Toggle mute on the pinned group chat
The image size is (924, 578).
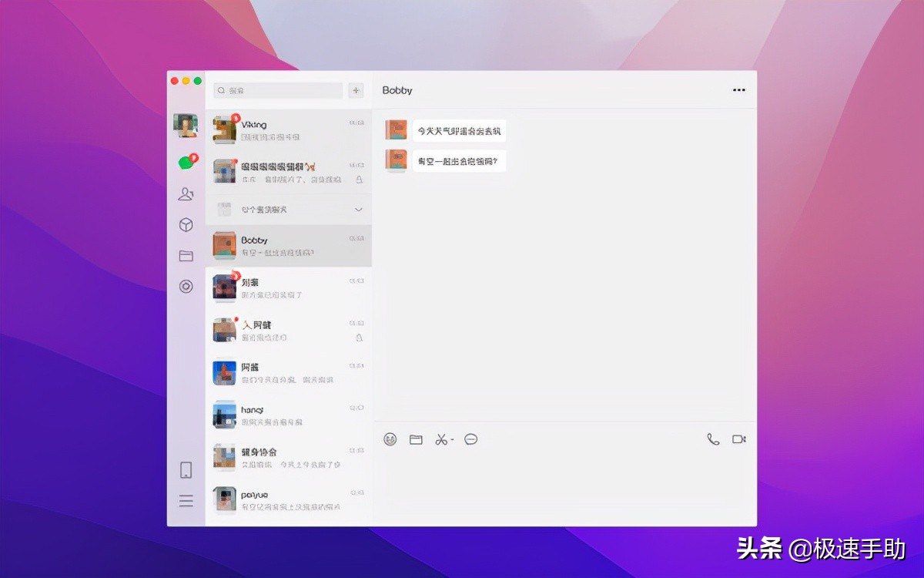pyautogui.click(x=358, y=178)
